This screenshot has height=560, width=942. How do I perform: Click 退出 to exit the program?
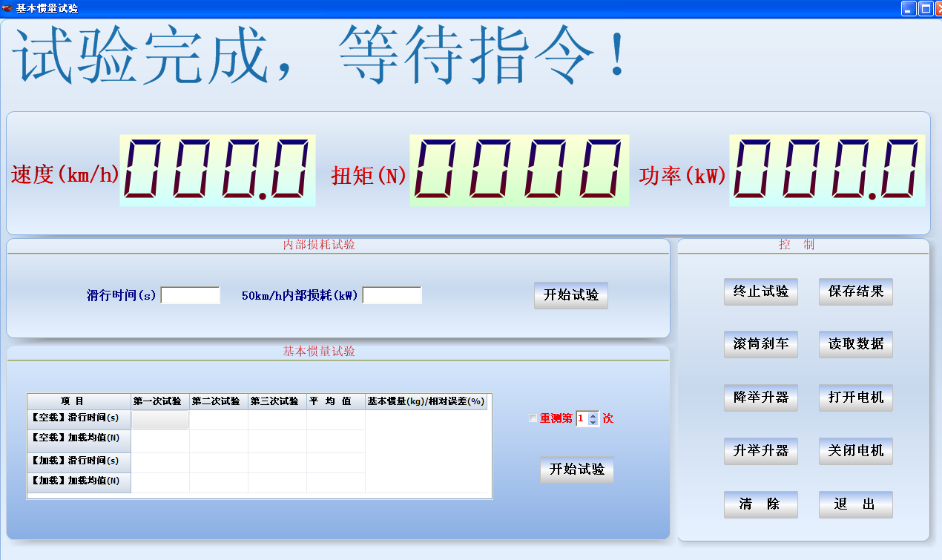(x=855, y=504)
